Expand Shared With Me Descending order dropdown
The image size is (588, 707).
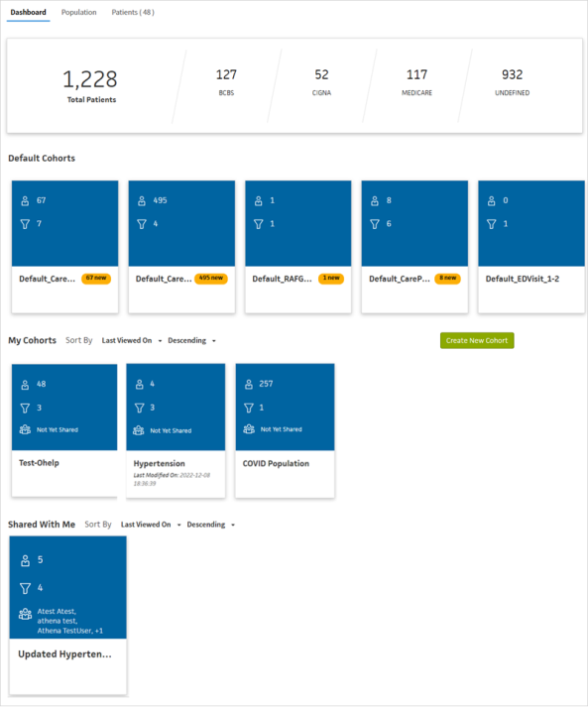[x=210, y=525]
